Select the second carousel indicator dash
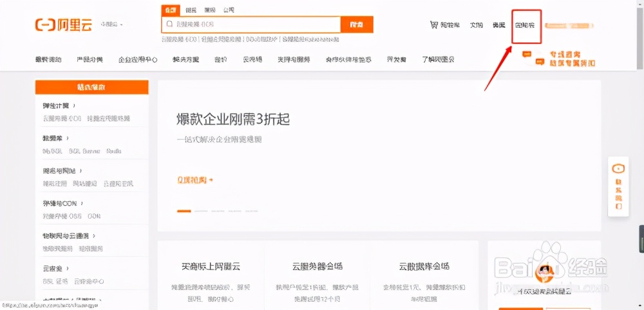The width and height of the screenshot is (644, 310). [x=201, y=211]
